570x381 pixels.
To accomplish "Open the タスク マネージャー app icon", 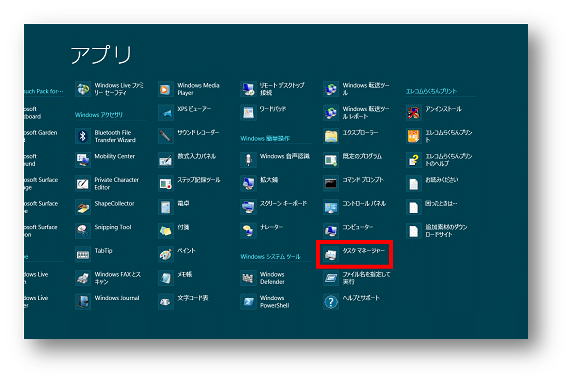I will 331,255.
